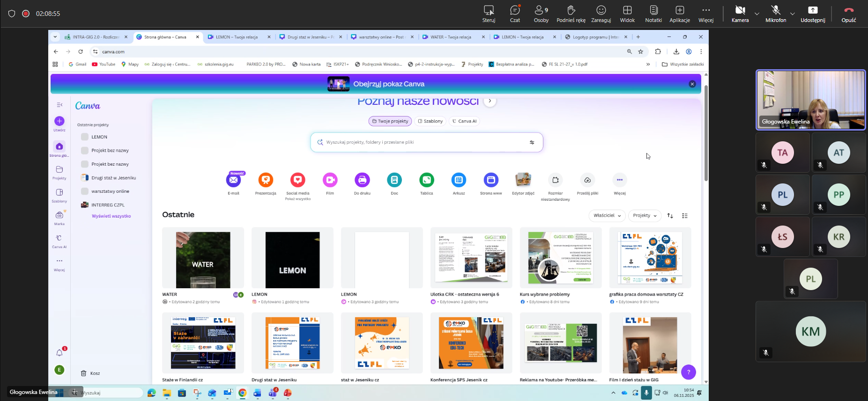Select the Arkusz sheet icon
Image resolution: width=868 pixels, height=401 pixels.
click(459, 180)
